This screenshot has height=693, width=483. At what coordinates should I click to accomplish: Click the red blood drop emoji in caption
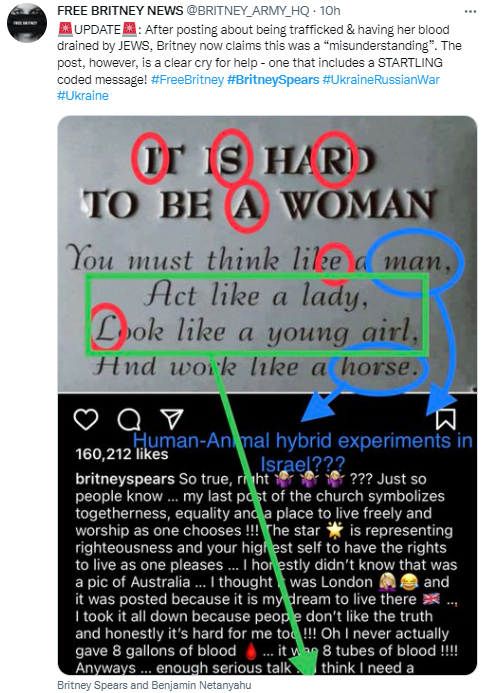251,651
